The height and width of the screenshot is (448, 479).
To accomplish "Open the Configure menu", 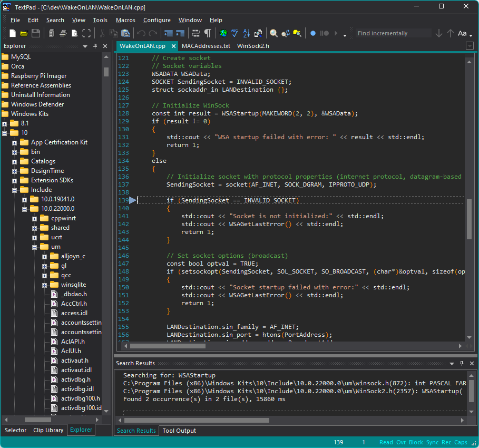I will (157, 20).
